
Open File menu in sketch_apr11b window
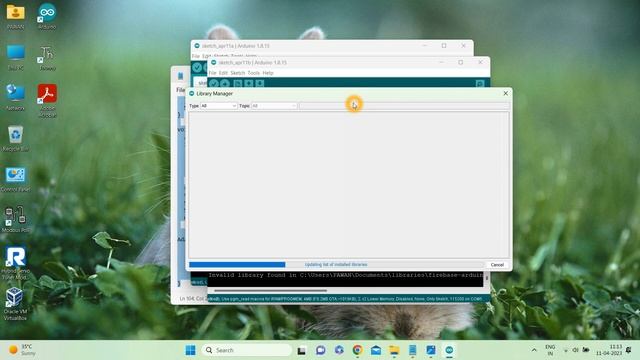(x=212, y=73)
